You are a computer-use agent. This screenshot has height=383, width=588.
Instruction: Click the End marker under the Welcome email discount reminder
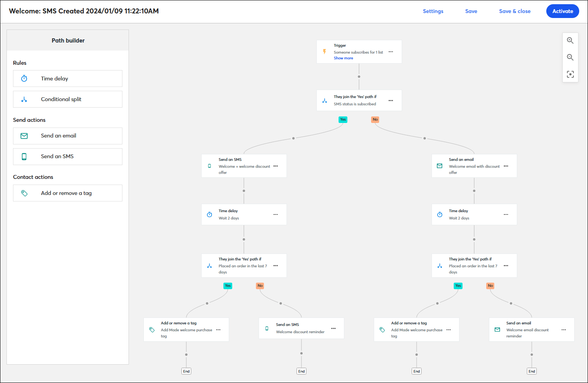(x=531, y=371)
